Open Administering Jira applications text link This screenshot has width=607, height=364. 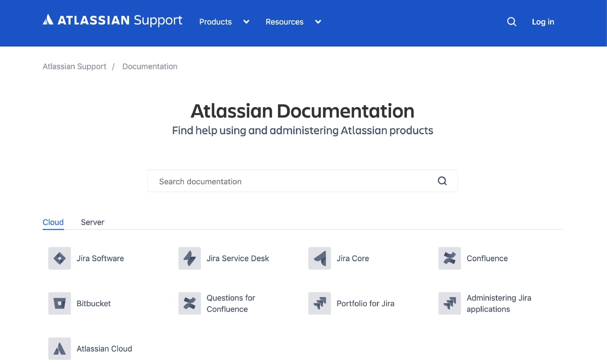pyautogui.click(x=499, y=303)
